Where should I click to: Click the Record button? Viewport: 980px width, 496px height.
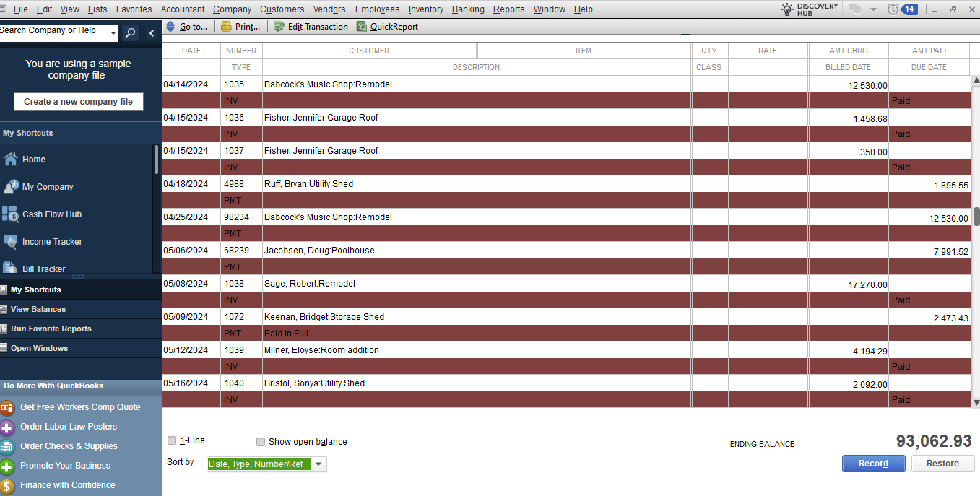pos(873,464)
